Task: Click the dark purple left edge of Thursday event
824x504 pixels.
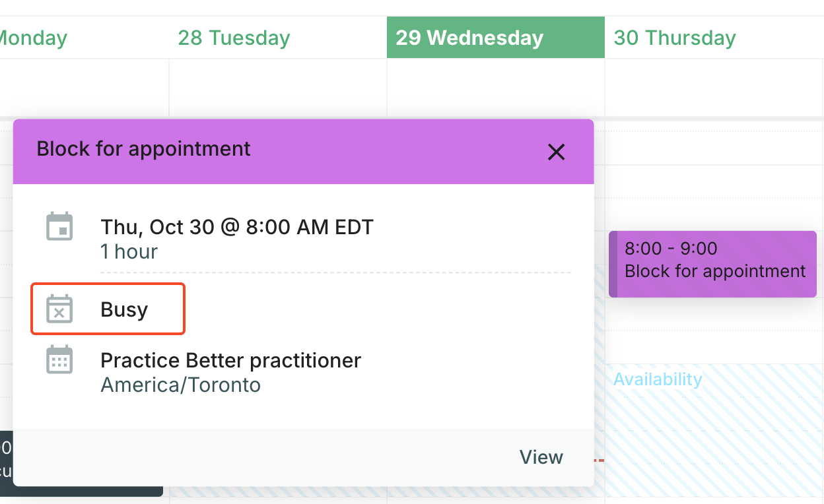Action: (x=613, y=264)
